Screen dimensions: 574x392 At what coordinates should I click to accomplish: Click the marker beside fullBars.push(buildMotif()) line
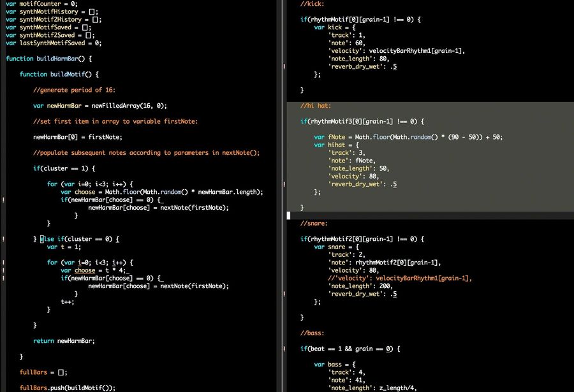point(3,388)
